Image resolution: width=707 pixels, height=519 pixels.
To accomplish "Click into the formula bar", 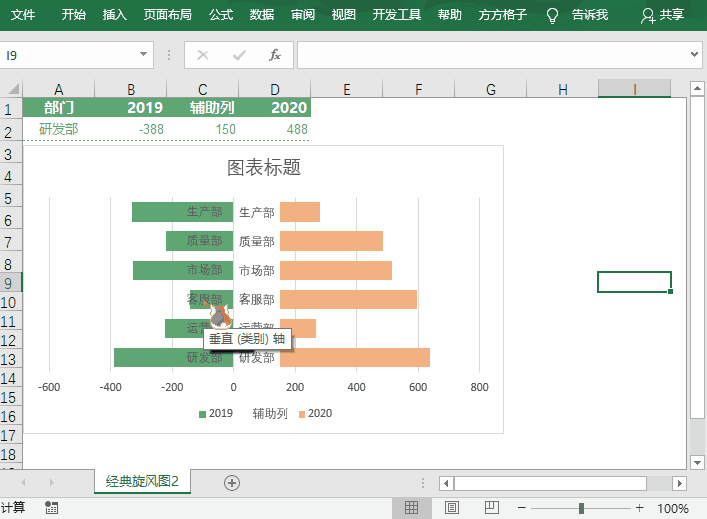I will point(491,55).
